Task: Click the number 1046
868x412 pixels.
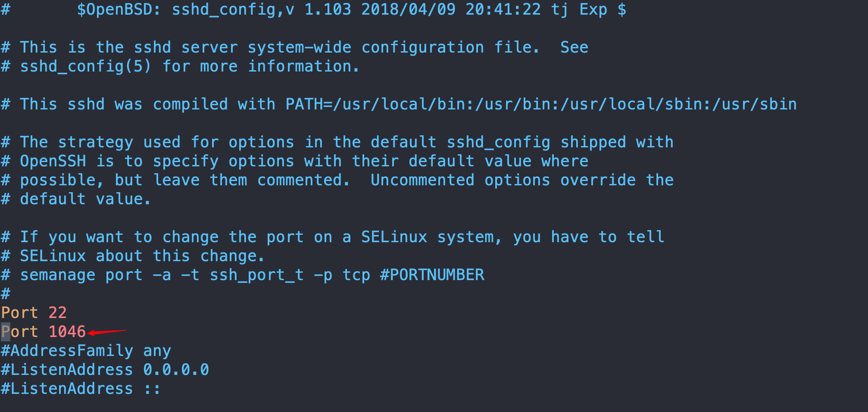Action: pos(67,331)
